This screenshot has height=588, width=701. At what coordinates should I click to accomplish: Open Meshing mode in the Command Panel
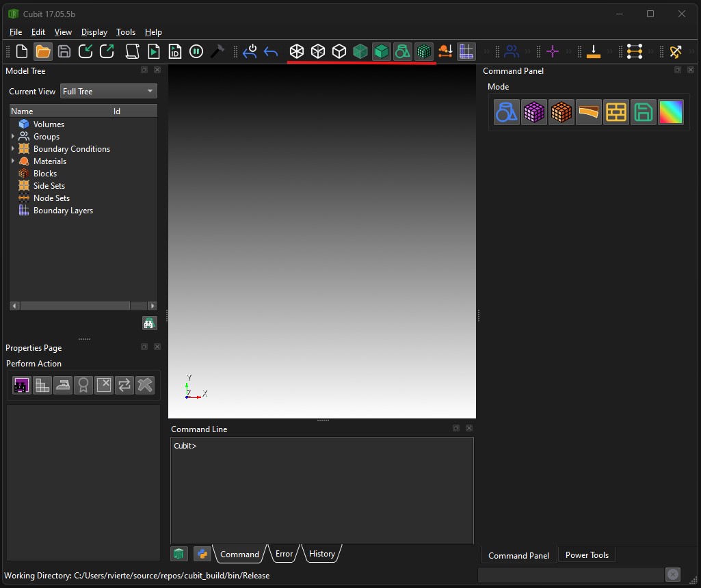pos(534,111)
